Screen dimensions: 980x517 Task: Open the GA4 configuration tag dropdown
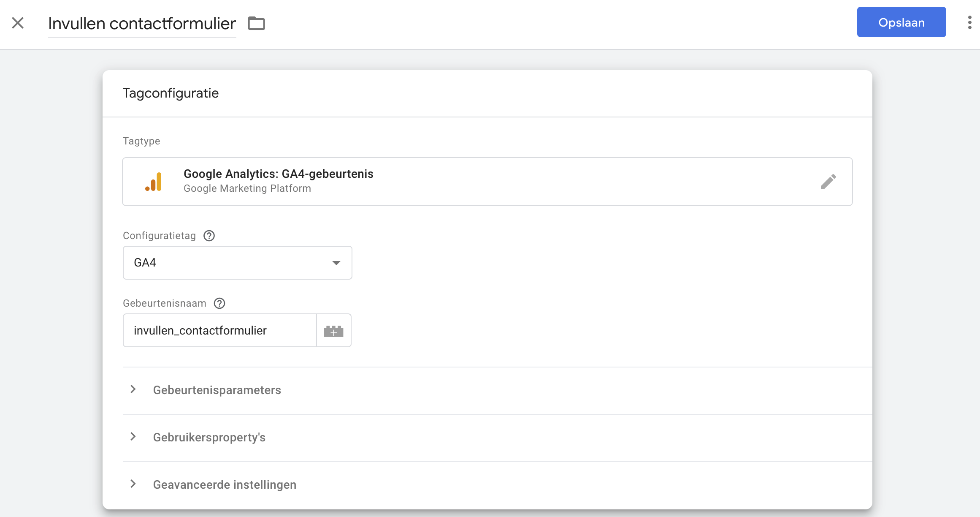pos(237,263)
